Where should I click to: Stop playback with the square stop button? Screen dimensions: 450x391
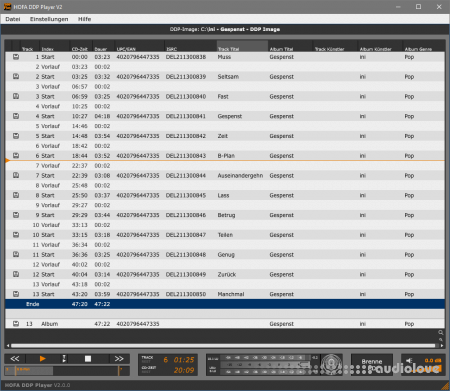click(88, 359)
